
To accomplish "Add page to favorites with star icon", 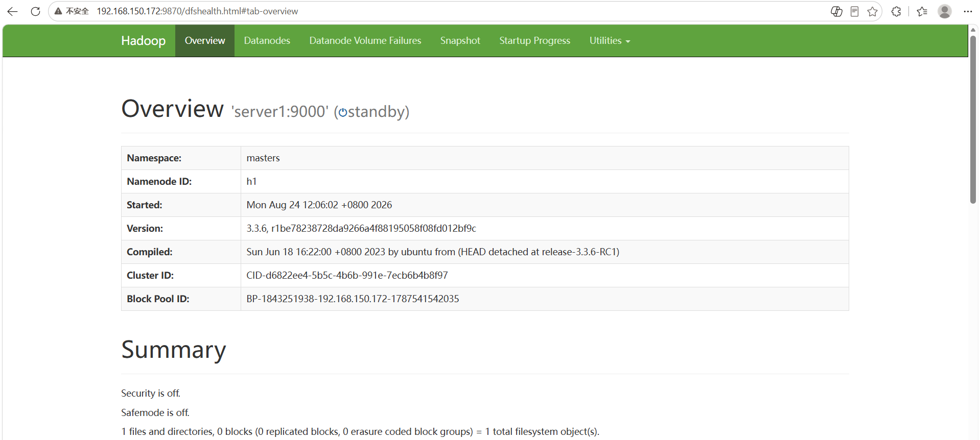I will pos(872,11).
